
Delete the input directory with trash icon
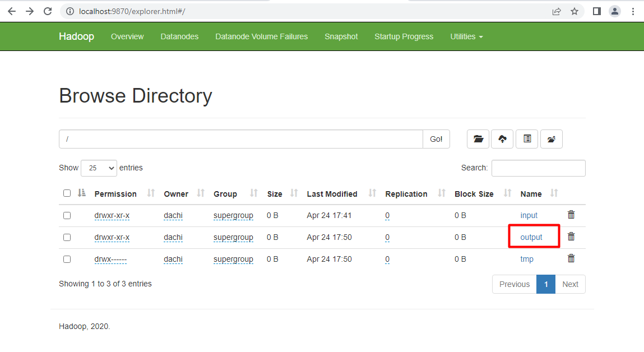[571, 215]
